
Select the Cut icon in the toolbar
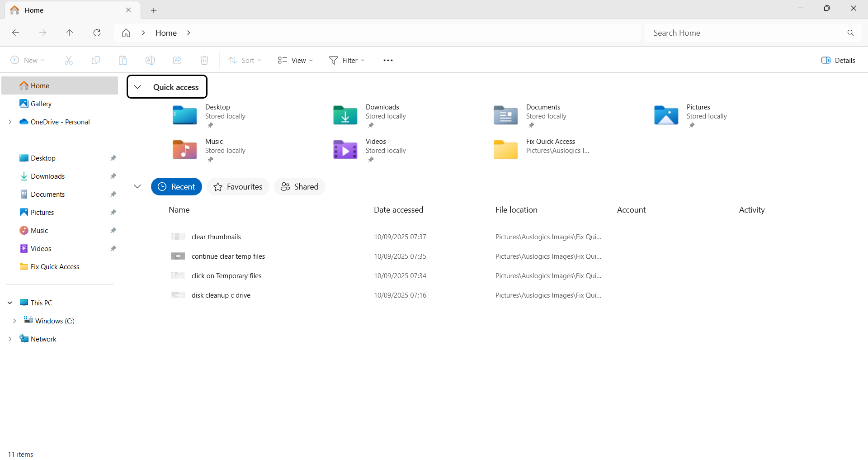tap(68, 60)
